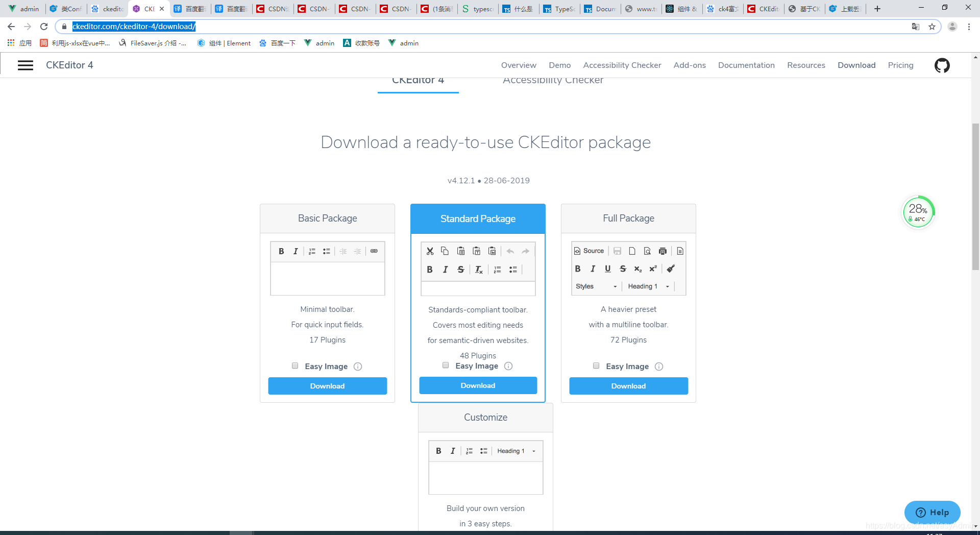Open the Overview menu item
980x535 pixels.
[519, 65]
